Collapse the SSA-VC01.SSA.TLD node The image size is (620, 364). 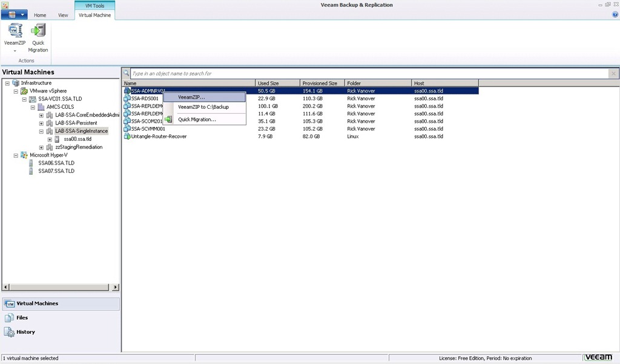pos(24,100)
